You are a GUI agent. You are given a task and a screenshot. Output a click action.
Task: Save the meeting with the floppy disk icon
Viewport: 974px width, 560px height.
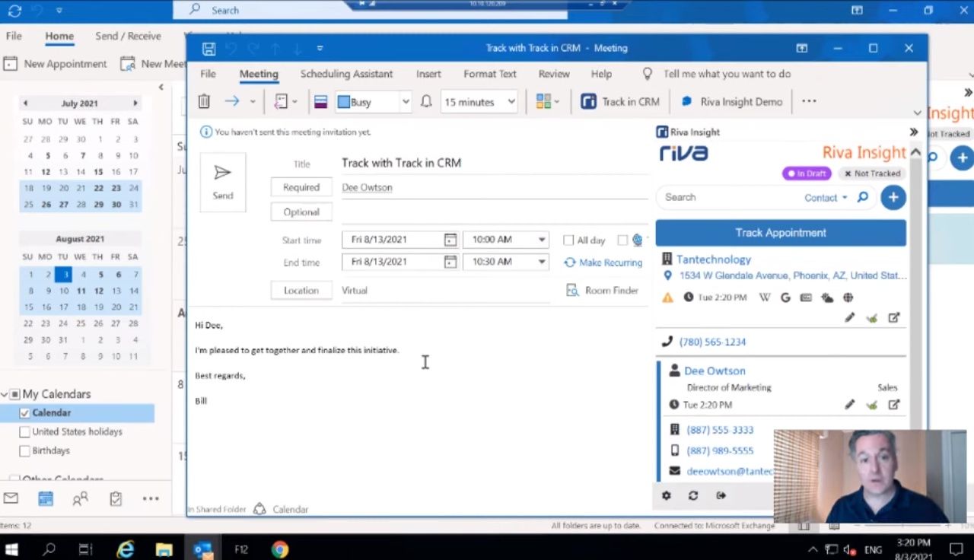click(x=208, y=49)
